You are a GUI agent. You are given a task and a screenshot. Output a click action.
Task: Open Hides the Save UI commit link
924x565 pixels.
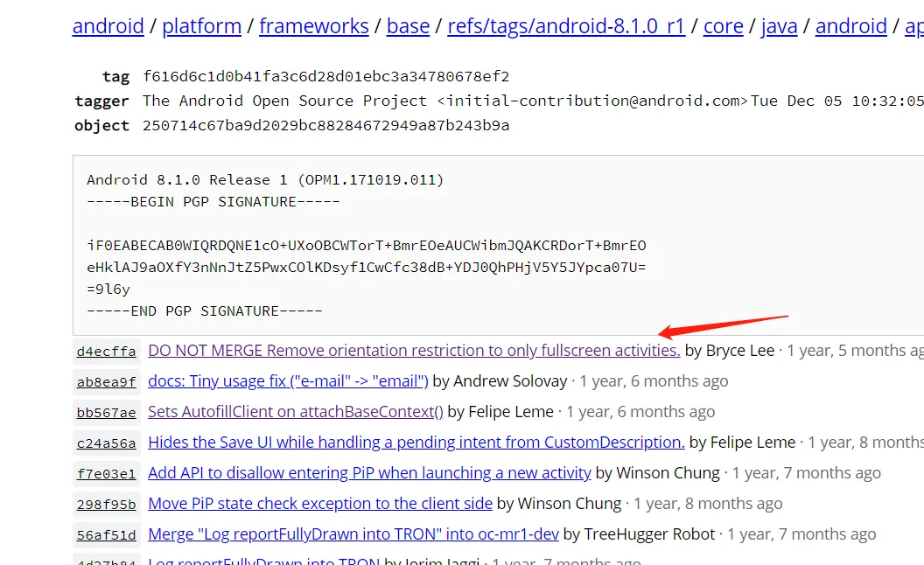416,443
